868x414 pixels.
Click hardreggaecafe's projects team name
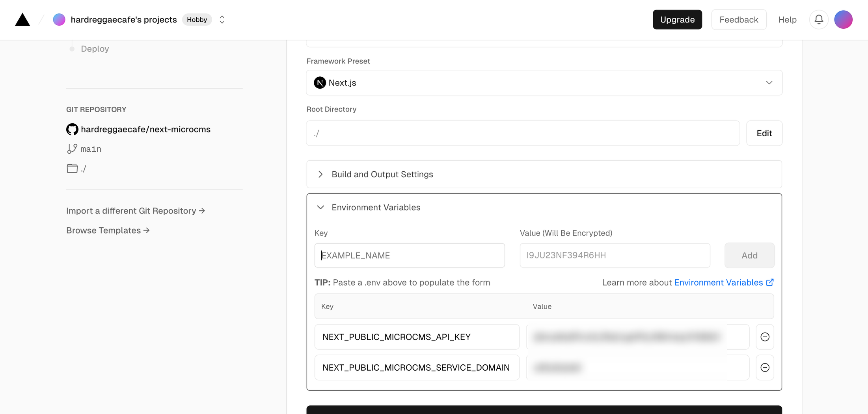pyautogui.click(x=124, y=20)
